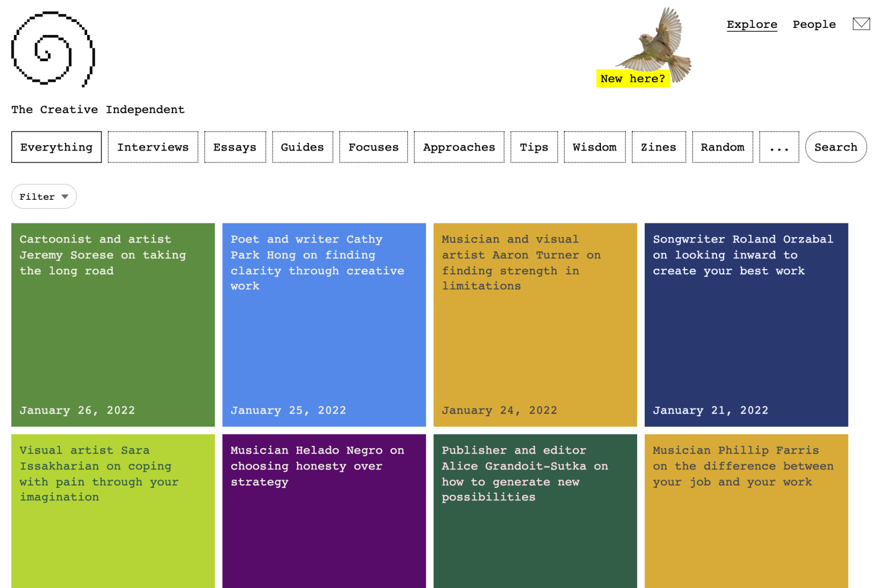Image resolution: width=889 pixels, height=588 pixels.
Task: Open the People page link
Action: (x=814, y=24)
